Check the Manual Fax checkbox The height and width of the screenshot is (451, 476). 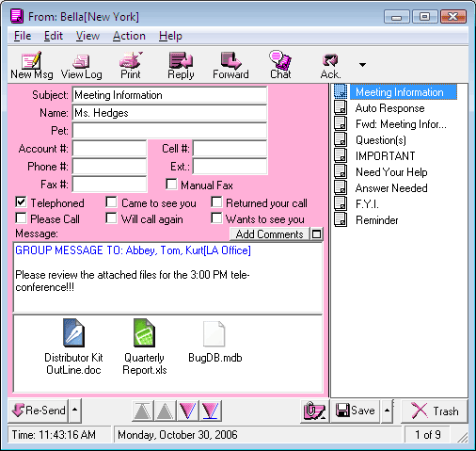[x=171, y=185]
